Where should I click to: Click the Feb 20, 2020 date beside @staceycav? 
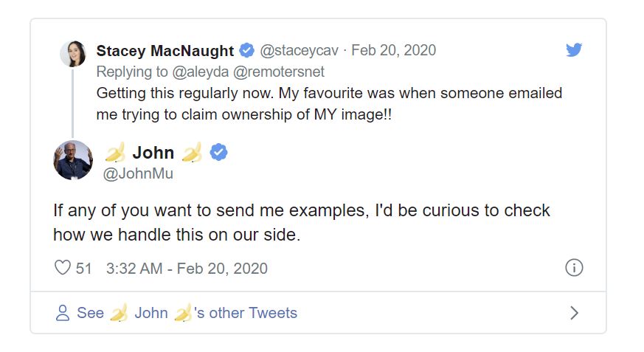click(x=393, y=50)
